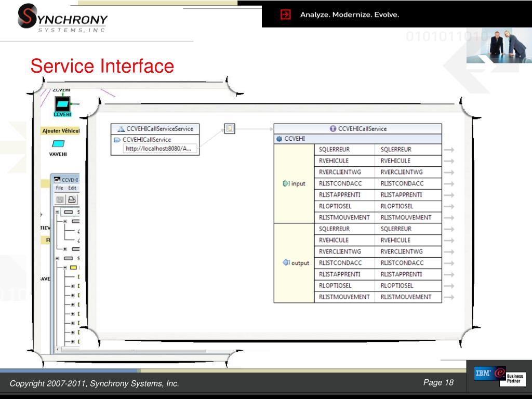Screen dimensions: 532x399
Task: Select the input section label
Action: pyautogui.click(x=298, y=183)
